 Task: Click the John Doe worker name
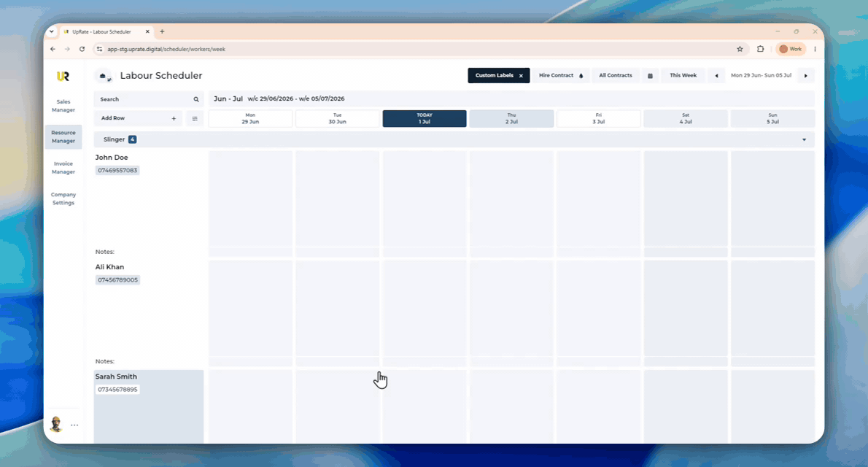coord(112,158)
